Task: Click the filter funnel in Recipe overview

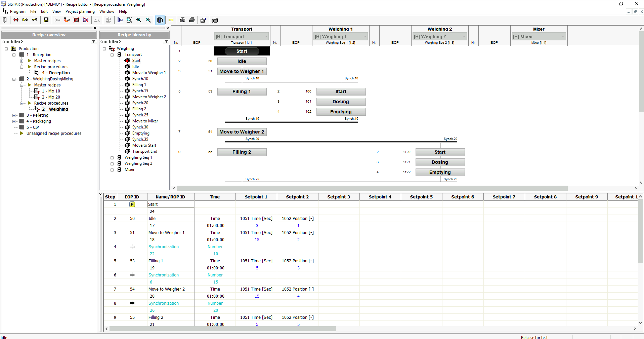Action: coord(94,42)
